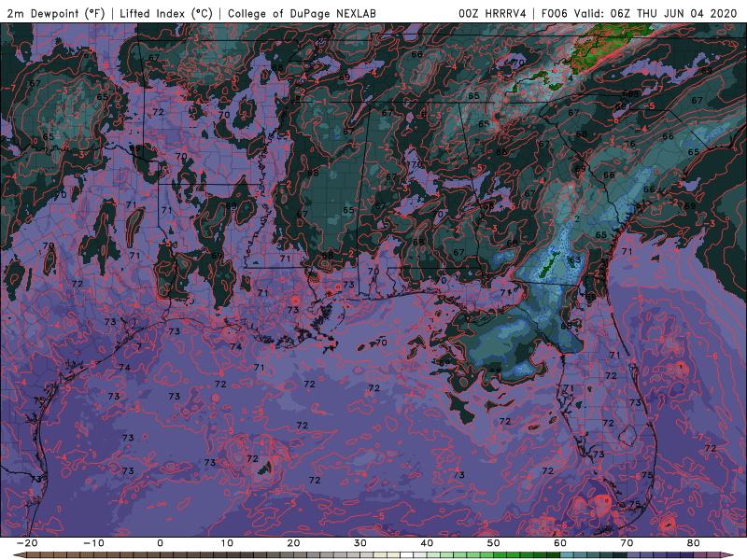This screenshot has height=560, width=747.
Task: Click the 20 label on the color scale
Action: (x=293, y=543)
